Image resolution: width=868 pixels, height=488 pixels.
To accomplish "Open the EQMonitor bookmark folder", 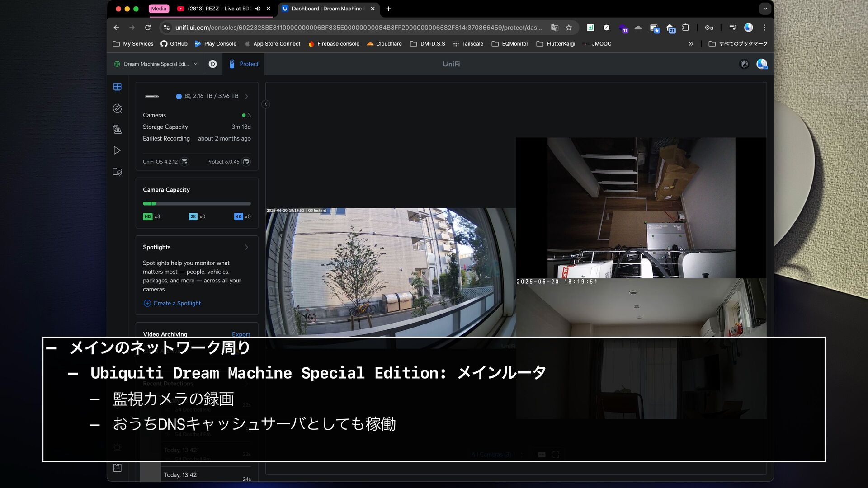I will click(510, 44).
